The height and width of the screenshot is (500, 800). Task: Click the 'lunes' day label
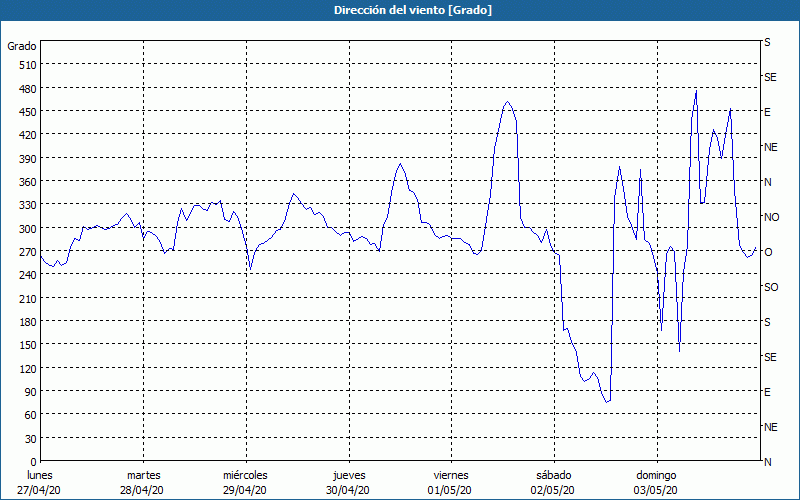click(x=40, y=476)
